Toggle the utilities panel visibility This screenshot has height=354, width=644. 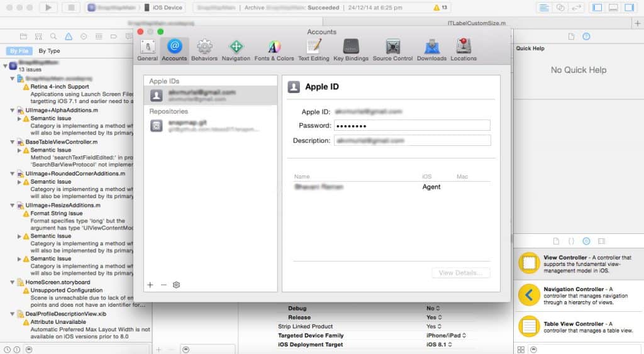click(629, 8)
